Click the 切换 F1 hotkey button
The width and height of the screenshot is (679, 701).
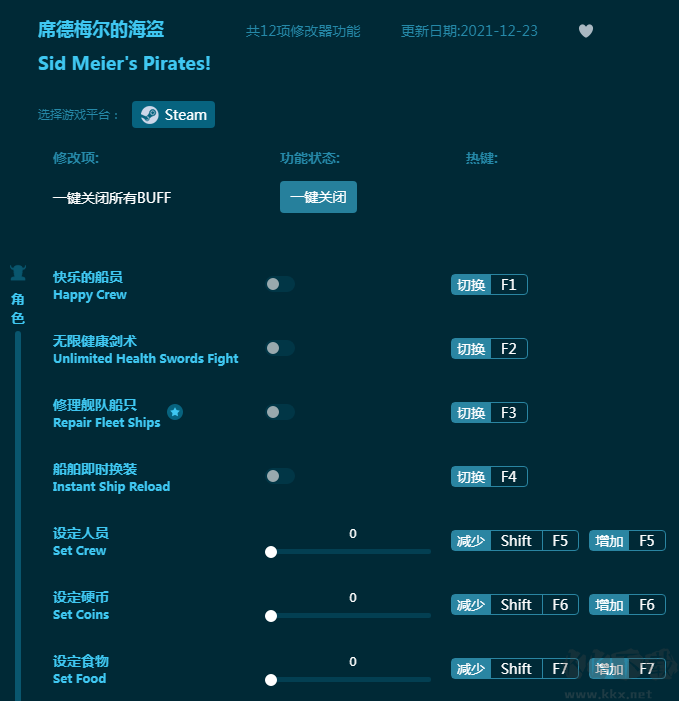click(489, 284)
